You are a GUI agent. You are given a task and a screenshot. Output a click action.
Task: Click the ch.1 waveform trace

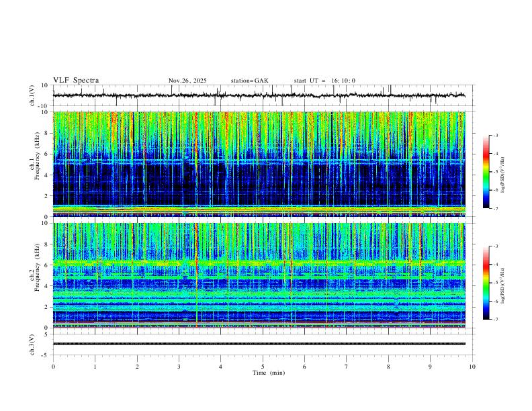[259, 95]
